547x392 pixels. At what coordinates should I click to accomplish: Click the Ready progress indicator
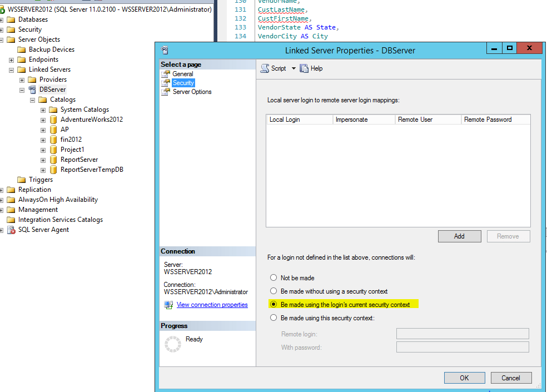click(x=173, y=344)
